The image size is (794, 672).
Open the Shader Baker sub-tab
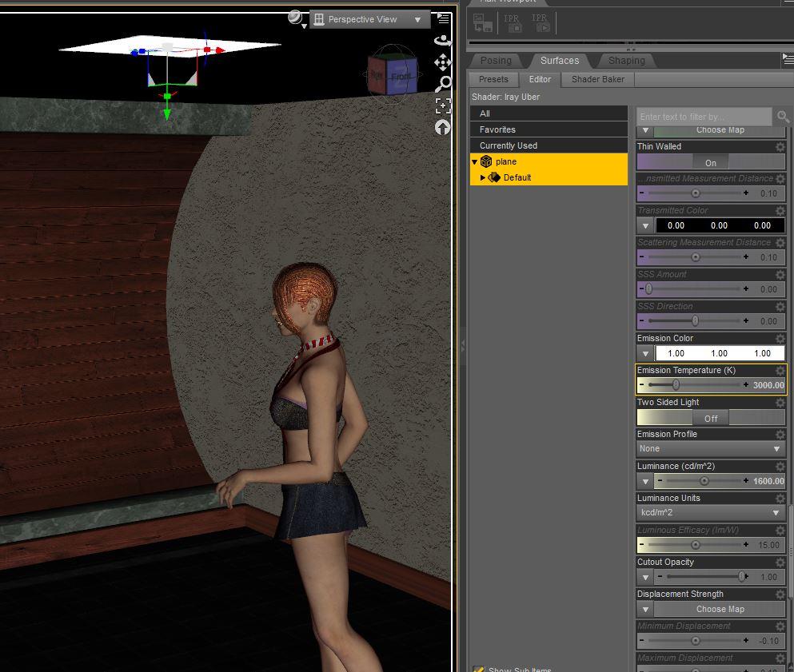point(598,79)
